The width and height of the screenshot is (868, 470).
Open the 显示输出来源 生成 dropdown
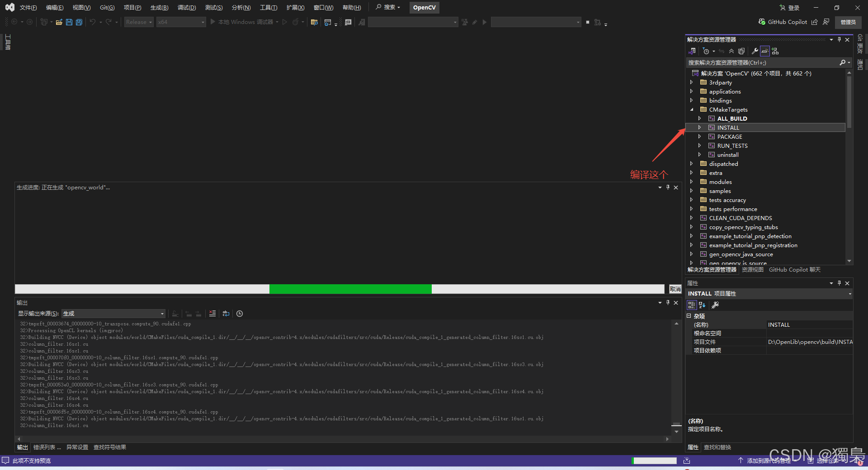[113, 314]
